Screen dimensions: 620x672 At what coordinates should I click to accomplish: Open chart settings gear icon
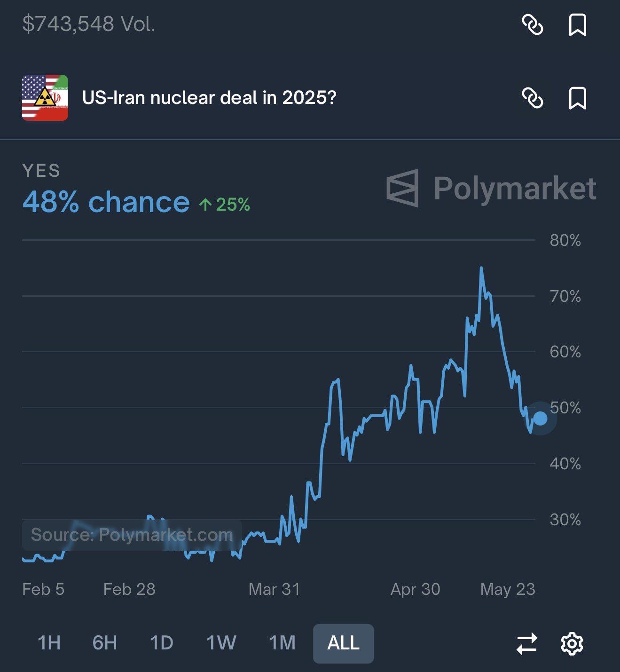[572, 644]
